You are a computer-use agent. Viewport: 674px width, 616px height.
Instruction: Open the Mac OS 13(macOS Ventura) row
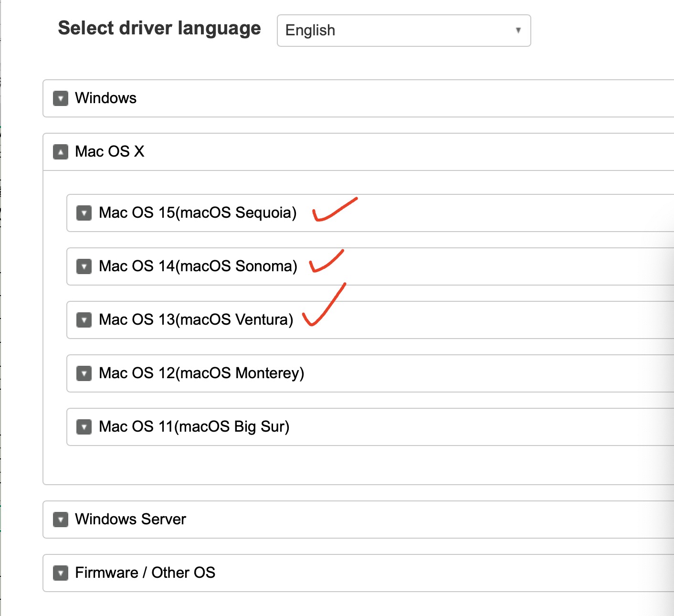196,320
